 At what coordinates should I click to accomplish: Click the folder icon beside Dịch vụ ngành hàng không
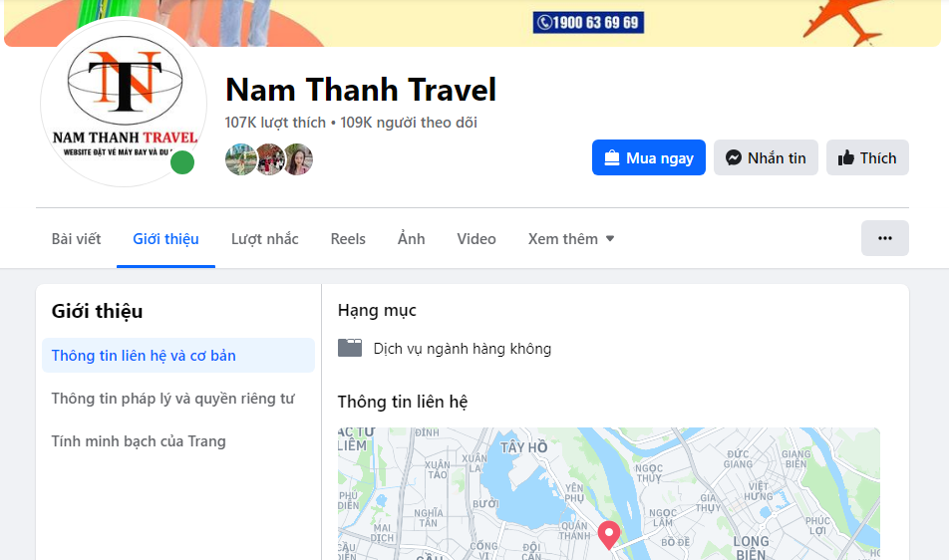click(350, 349)
